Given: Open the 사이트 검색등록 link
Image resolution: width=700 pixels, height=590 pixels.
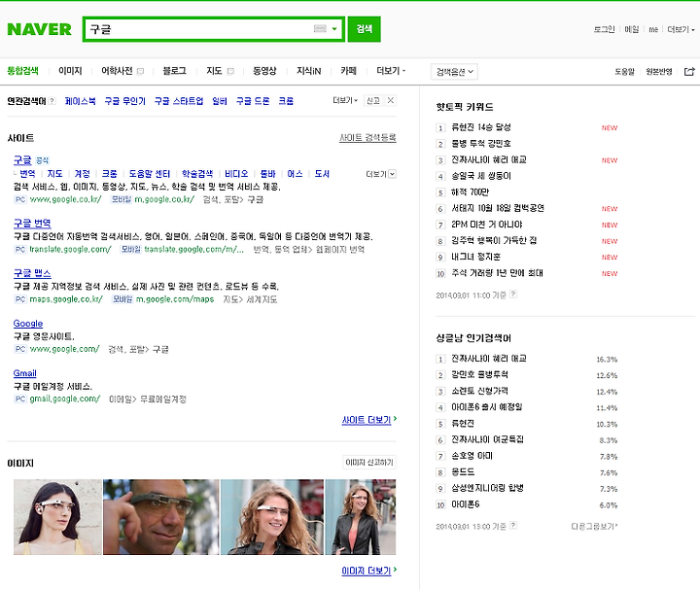Looking at the screenshot, I should coord(367,137).
